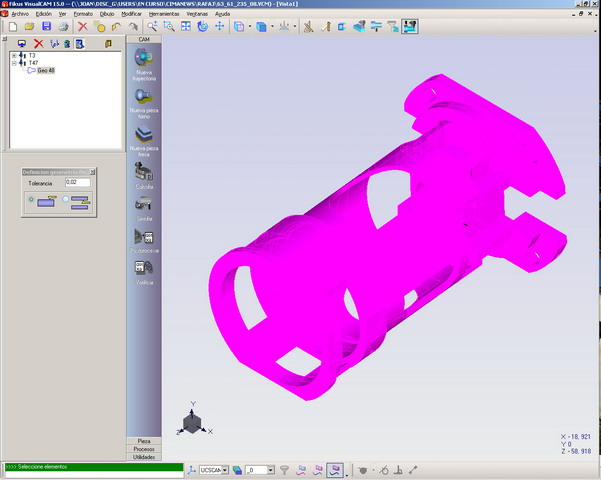601x480 pixels.
Task: Open the Herramientas menu
Action: click(x=163, y=14)
